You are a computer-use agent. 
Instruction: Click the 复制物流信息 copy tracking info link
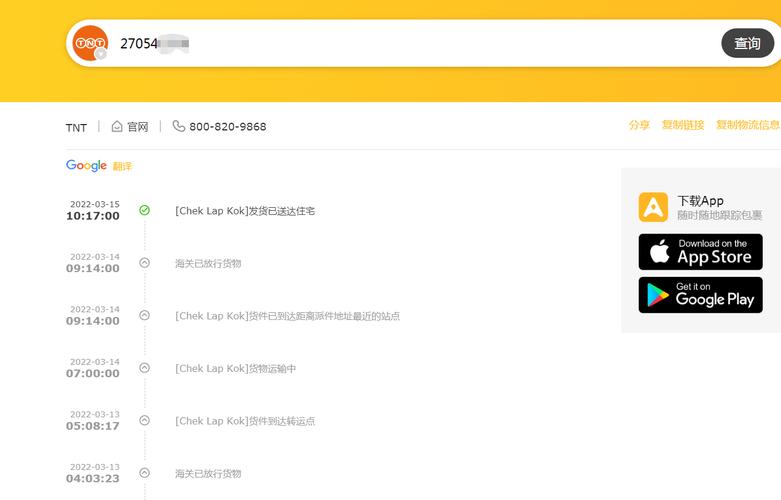coord(748,125)
